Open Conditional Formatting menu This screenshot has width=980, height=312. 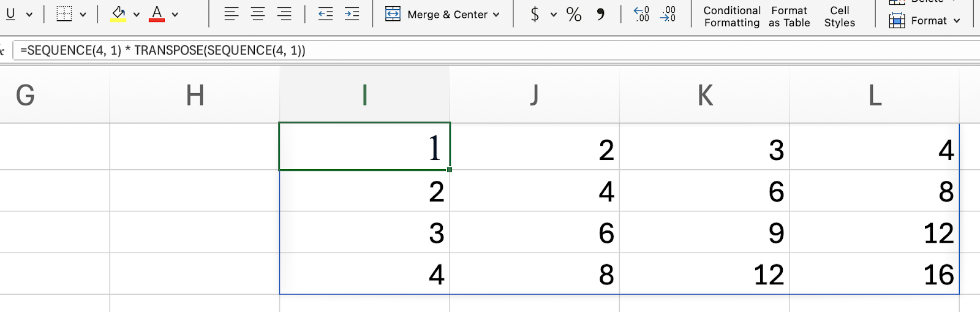pos(732,17)
